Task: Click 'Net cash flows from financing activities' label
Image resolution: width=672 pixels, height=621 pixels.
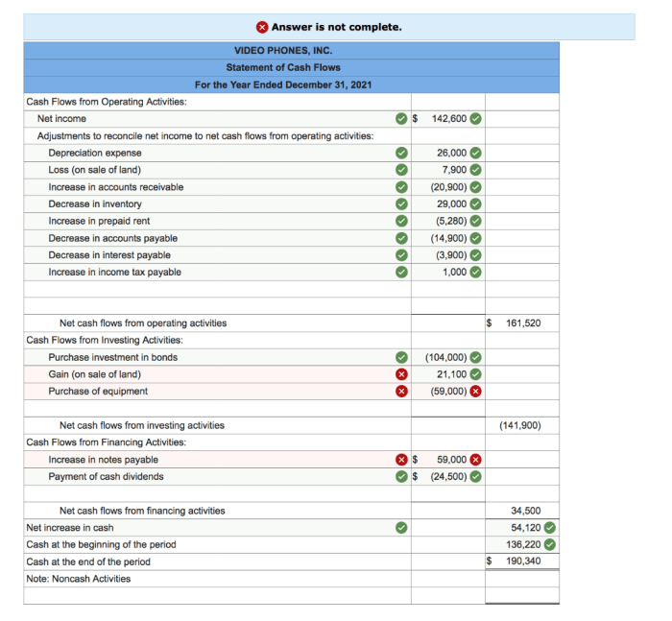Action: tap(142, 511)
